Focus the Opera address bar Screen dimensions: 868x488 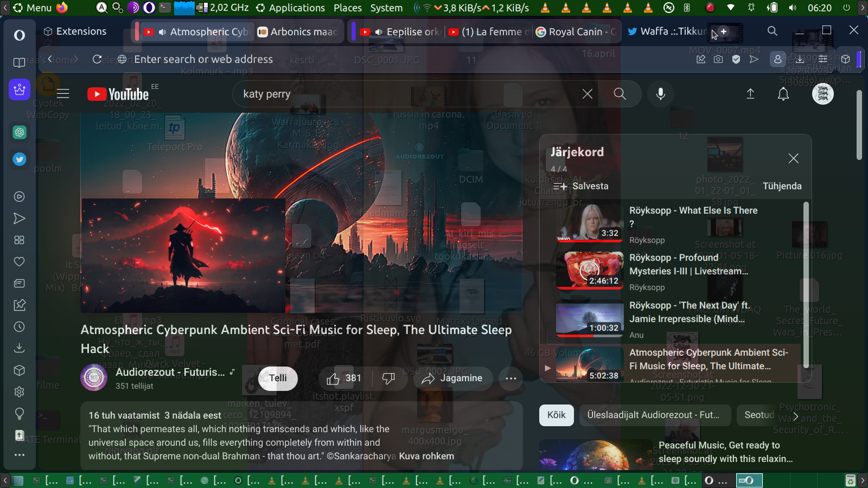[x=401, y=59]
